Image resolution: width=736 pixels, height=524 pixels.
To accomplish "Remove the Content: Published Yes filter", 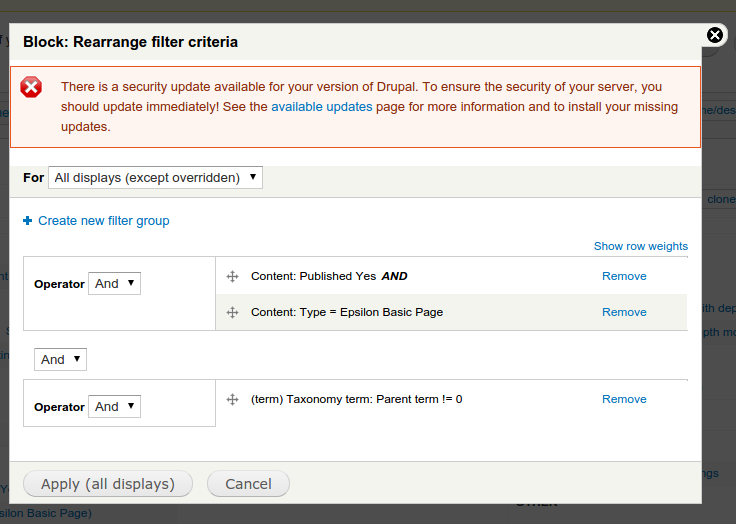I will (x=624, y=276).
